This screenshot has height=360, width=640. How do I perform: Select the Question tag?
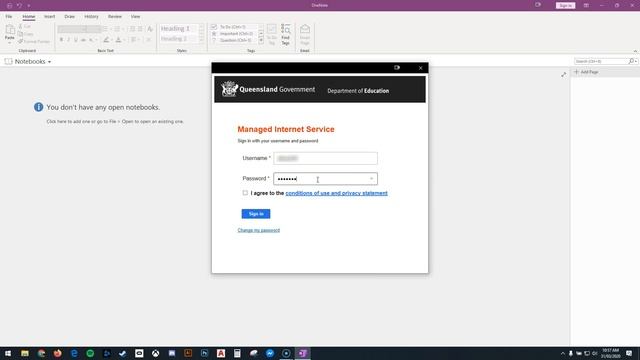[235, 40]
